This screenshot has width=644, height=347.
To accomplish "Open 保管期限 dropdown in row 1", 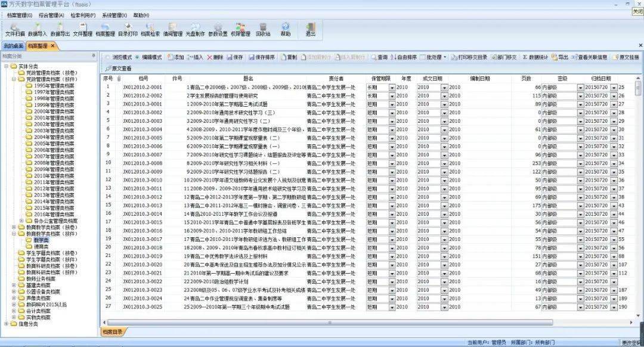I will coord(392,88).
